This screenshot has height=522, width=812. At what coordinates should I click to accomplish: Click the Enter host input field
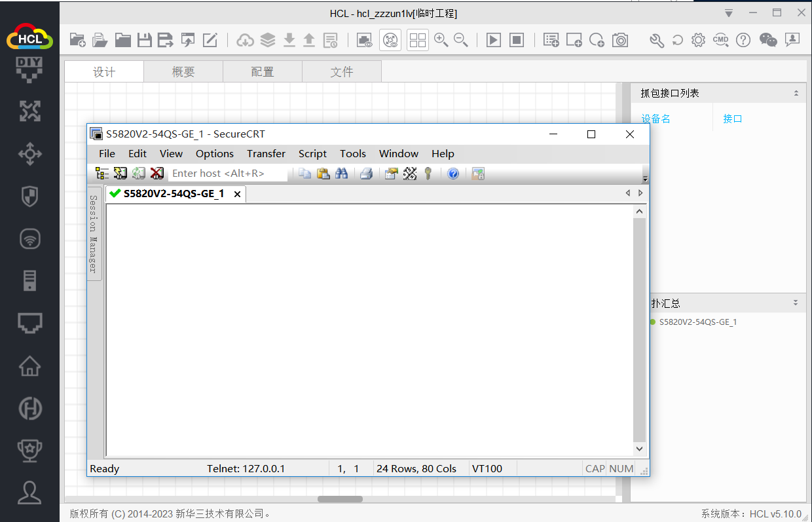[x=228, y=174]
